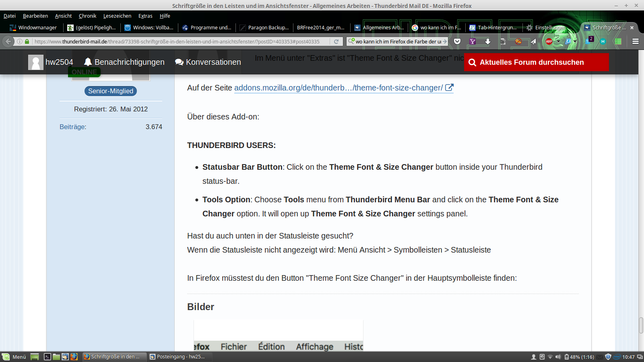Open the Downloads arrow icon

[487, 41]
